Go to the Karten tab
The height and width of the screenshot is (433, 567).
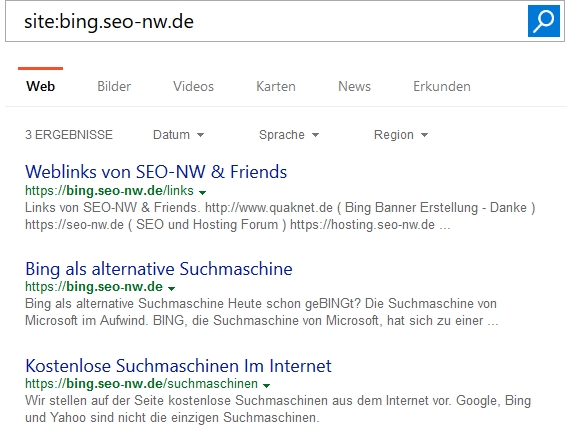(x=276, y=86)
